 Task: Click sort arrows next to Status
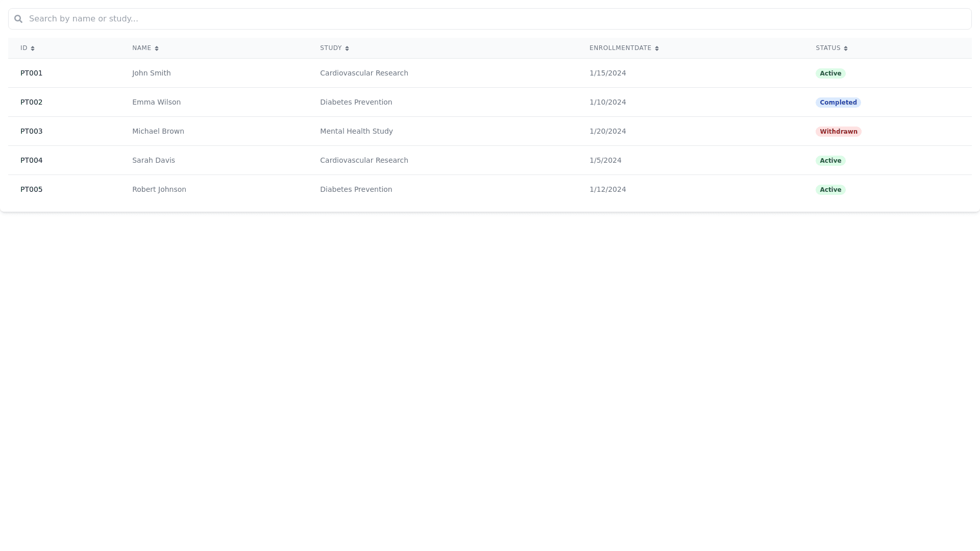[x=846, y=48]
